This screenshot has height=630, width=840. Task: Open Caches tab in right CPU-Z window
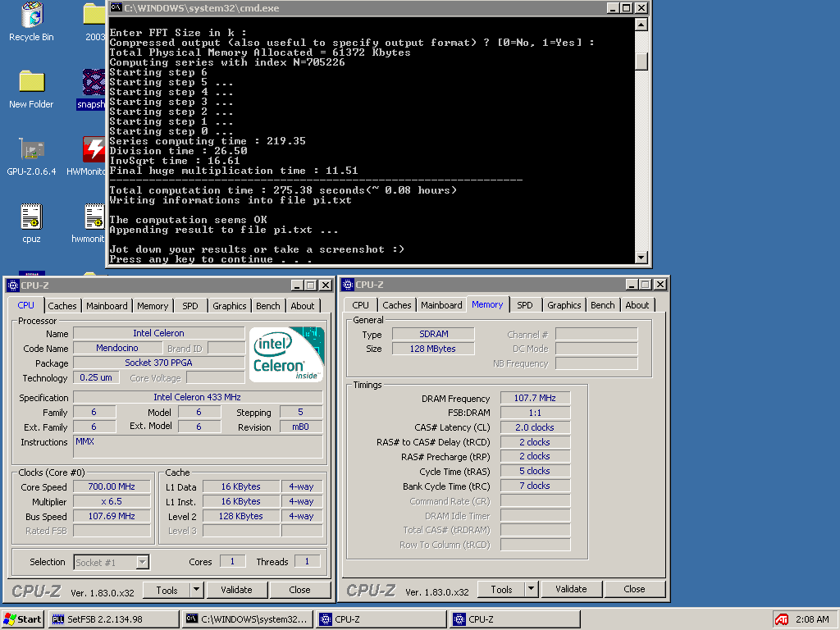(397, 305)
